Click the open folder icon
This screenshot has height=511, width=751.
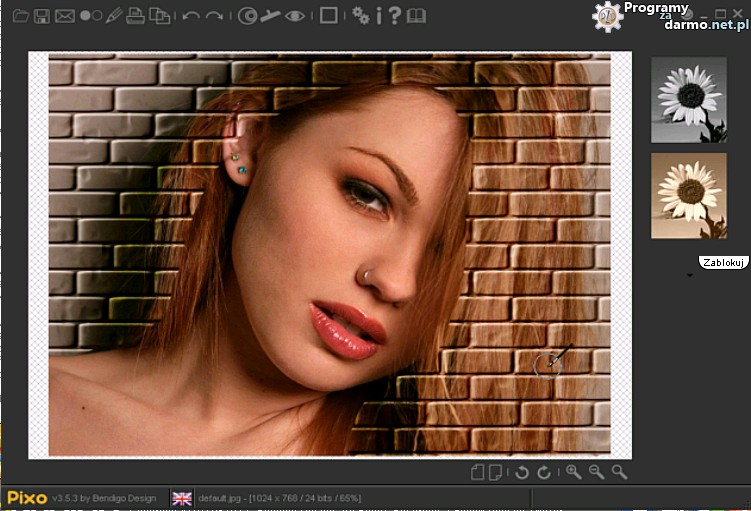(20, 16)
